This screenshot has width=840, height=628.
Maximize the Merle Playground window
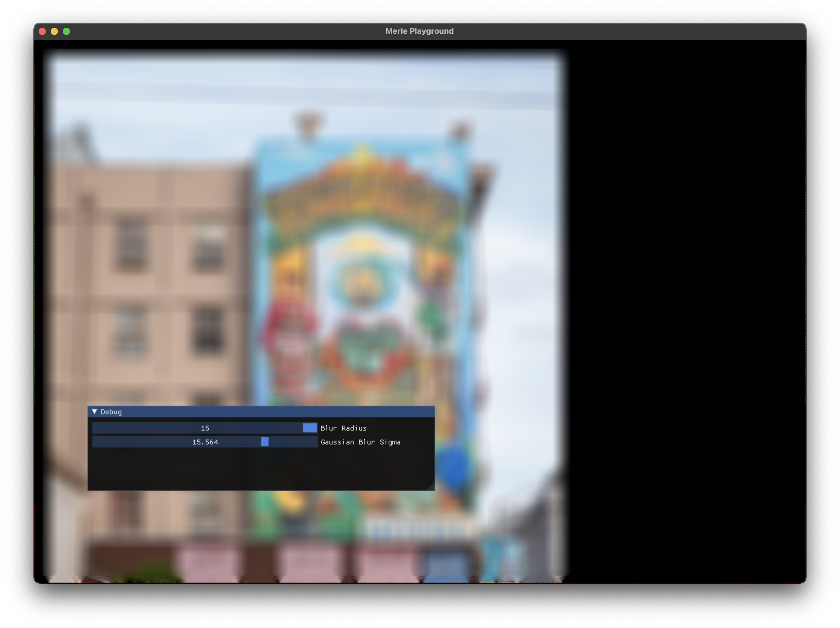coord(66,31)
